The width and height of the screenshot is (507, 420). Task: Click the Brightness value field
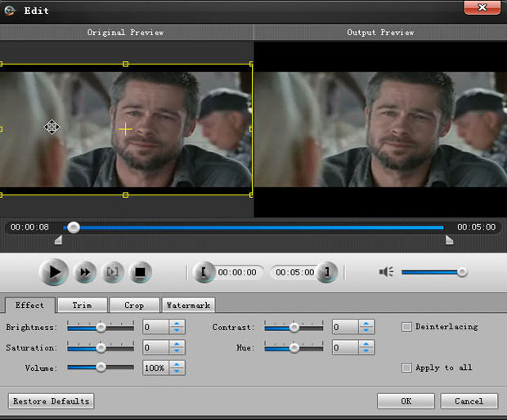click(156, 327)
